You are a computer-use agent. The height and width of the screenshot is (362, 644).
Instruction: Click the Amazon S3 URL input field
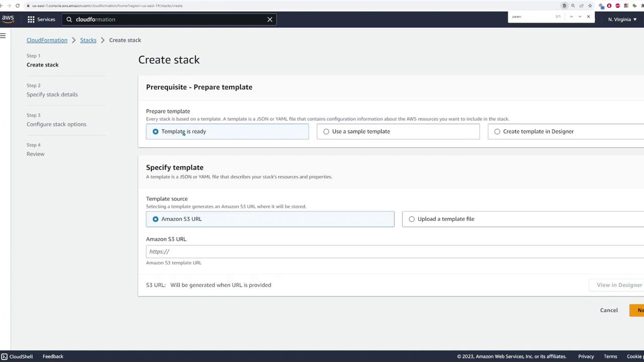coord(392,251)
